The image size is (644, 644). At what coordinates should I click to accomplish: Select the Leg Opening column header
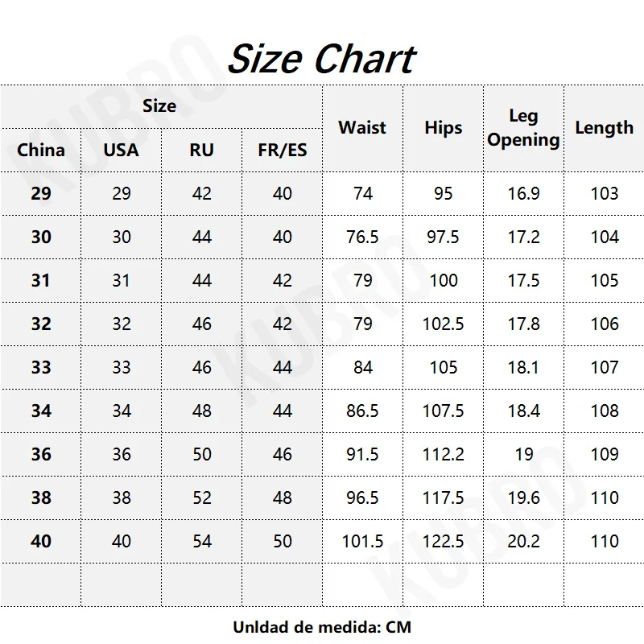[x=523, y=128]
